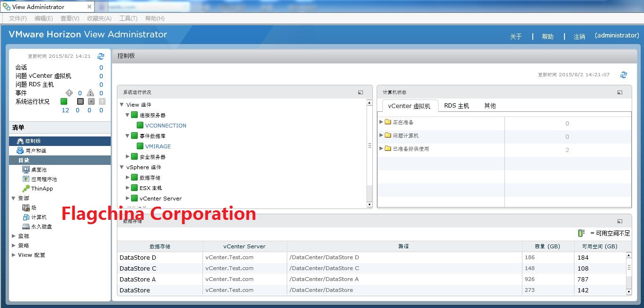Switch to the 其他 tab
Screen dimensions: 644x308
pyautogui.click(x=490, y=106)
